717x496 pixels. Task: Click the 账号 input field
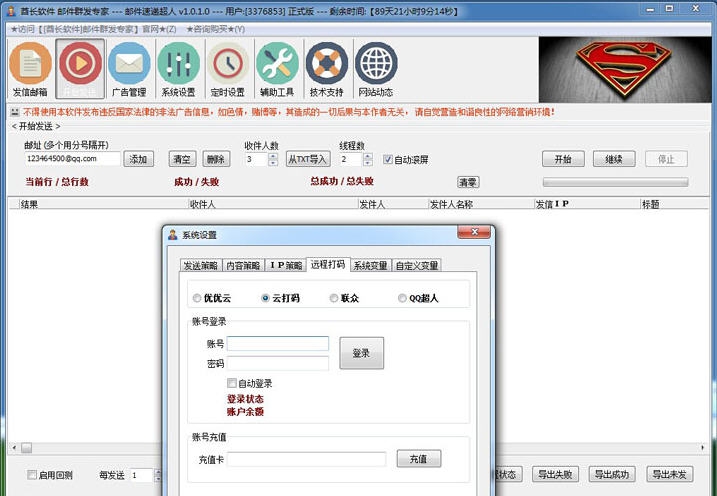click(x=278, y=343)
